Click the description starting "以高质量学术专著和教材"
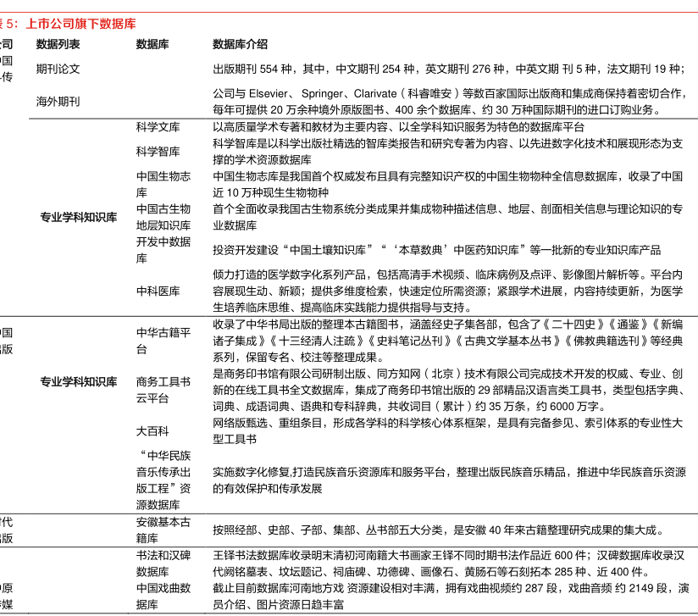Viewport: 698px width, 616px height. (398, 127)
